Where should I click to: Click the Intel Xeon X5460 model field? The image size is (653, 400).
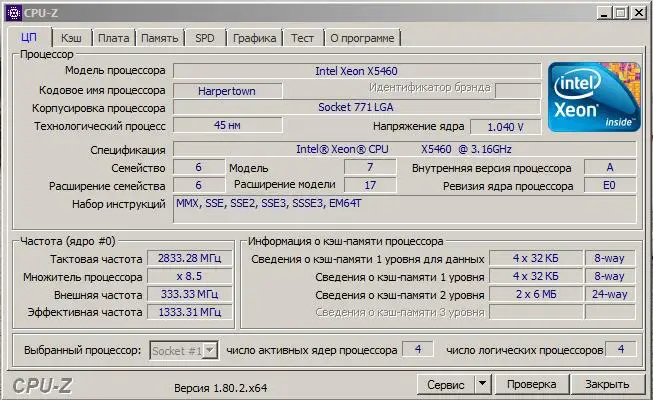[357, 71]
